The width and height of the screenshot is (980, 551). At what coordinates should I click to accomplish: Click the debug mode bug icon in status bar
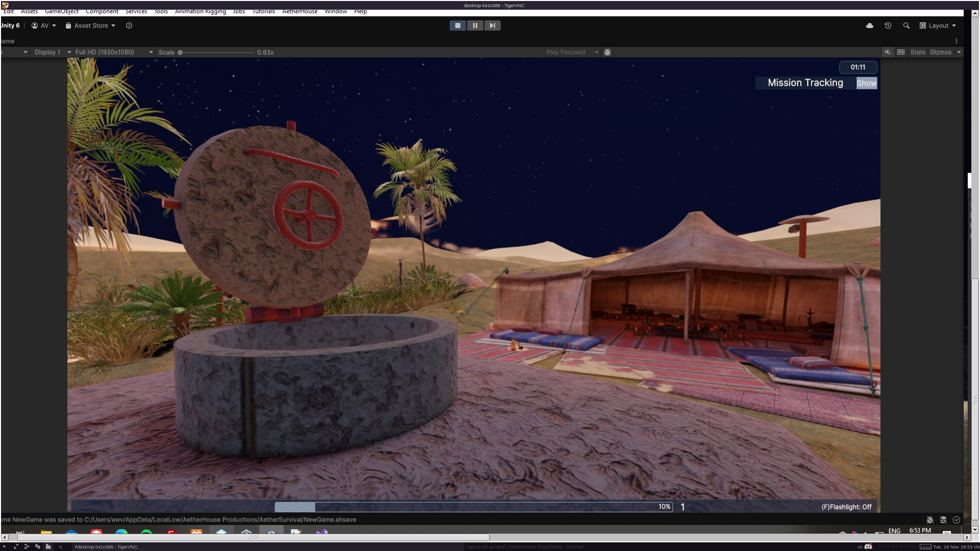[930, 520]
